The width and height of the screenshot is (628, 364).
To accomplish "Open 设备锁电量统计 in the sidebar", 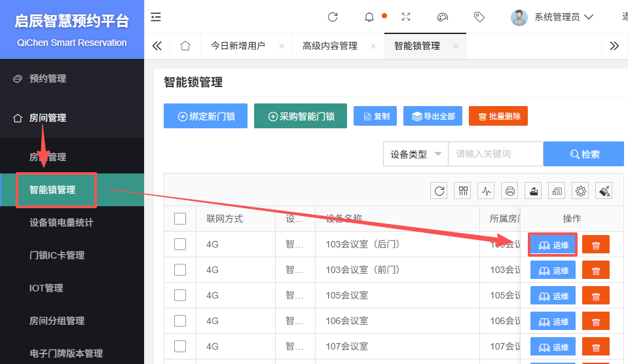I will 62,223.
